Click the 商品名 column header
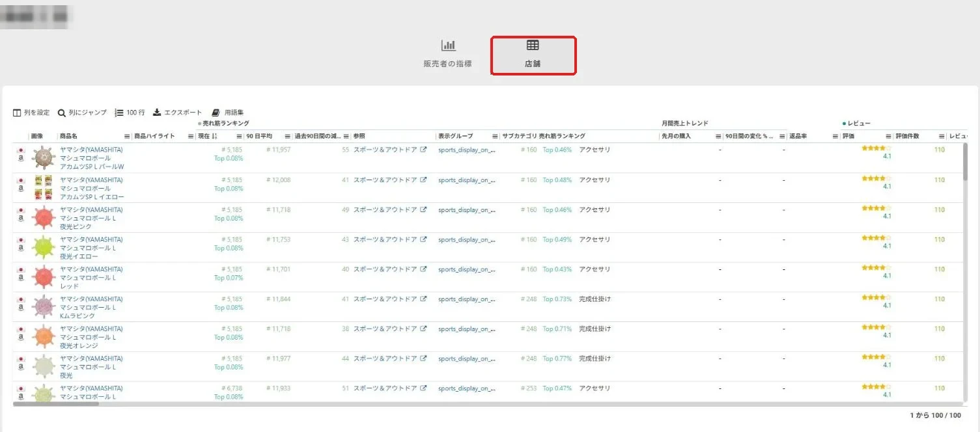980x432 pixels. tap(68, 136)
